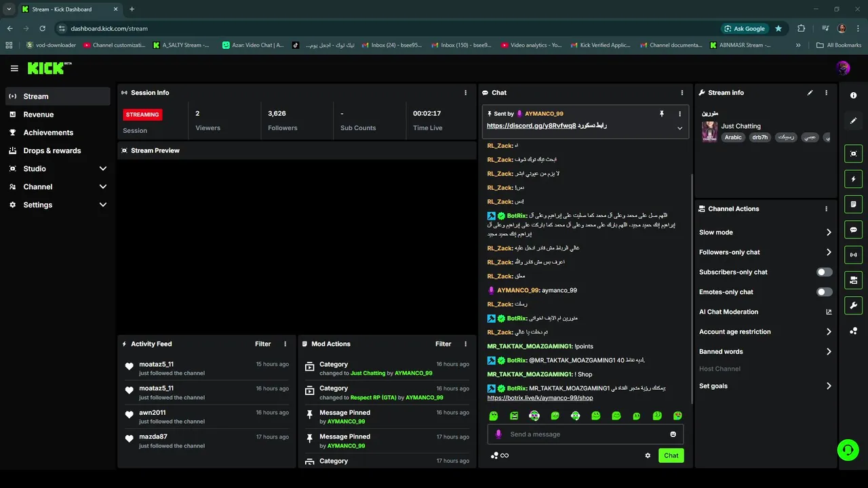868x488 pixels.
Task: Click the note page icon in right sidebar
Action: point(853,204)
